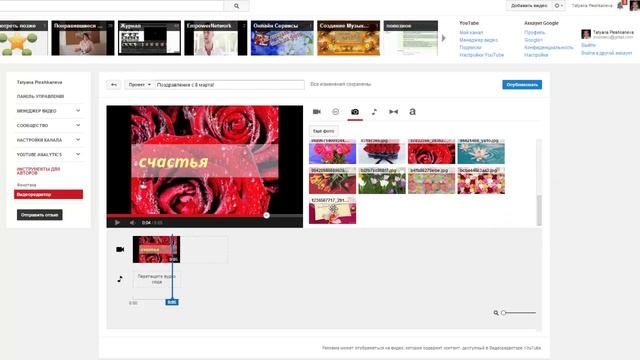Select the pastel flowers pattern photo
Image resolution: width=640 pixels, height=360 pixels.
[431, 181]
